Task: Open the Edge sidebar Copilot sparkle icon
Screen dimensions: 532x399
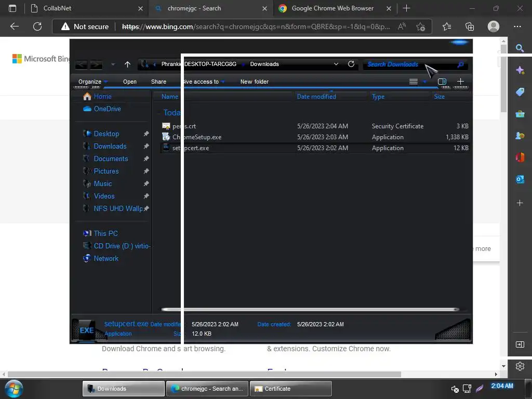Action: pyautogui.click(x=520, y=70)
